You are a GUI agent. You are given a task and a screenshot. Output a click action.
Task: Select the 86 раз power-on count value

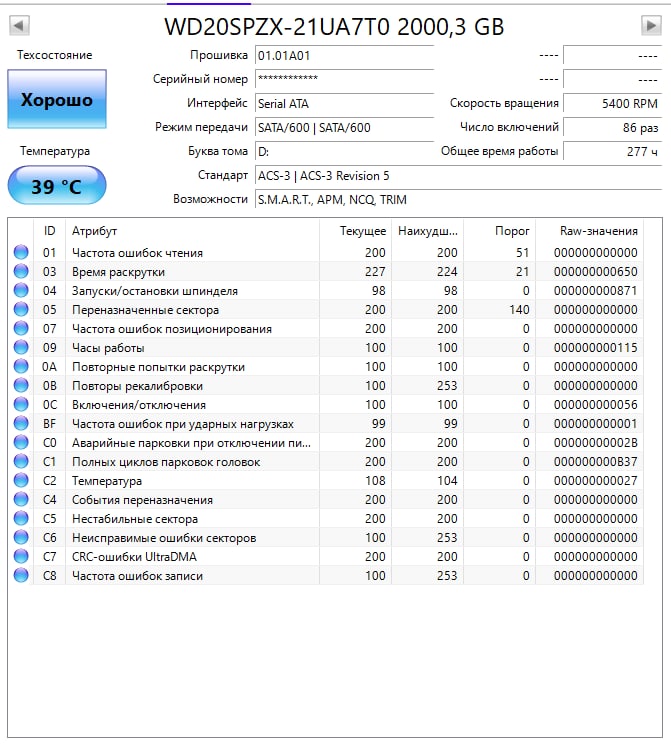[613, 128]
